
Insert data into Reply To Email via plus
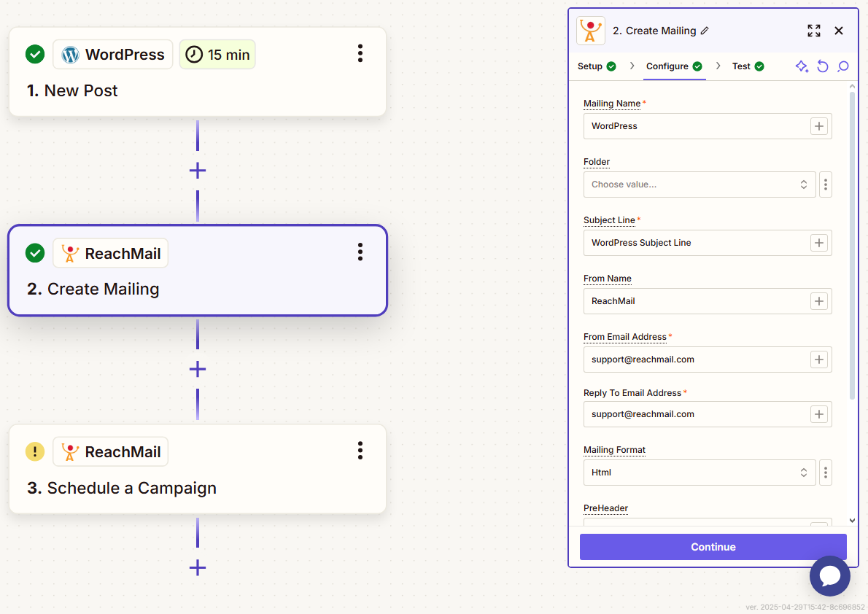point(819,414)
